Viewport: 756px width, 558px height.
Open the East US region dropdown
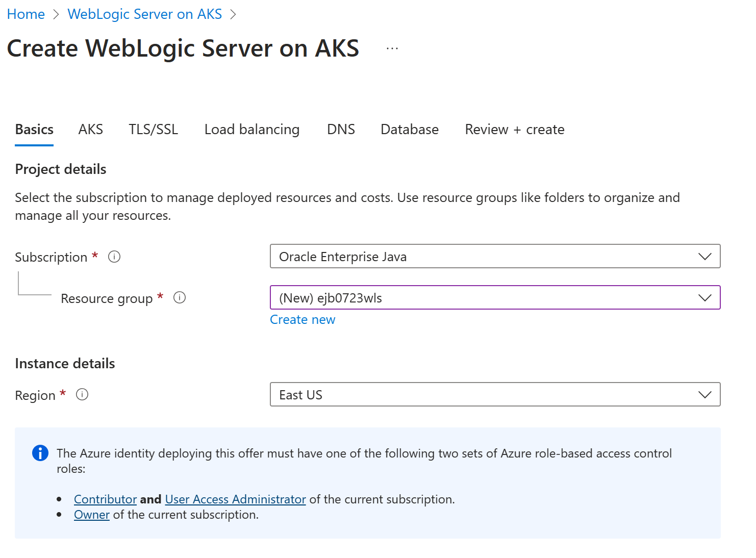(x=495, y=394)
